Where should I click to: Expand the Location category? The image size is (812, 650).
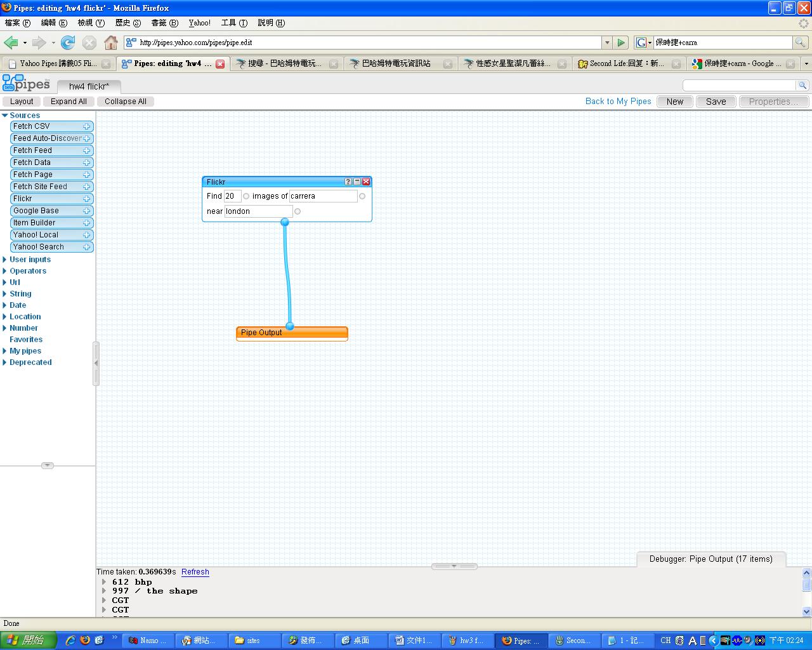coord(5,317)
